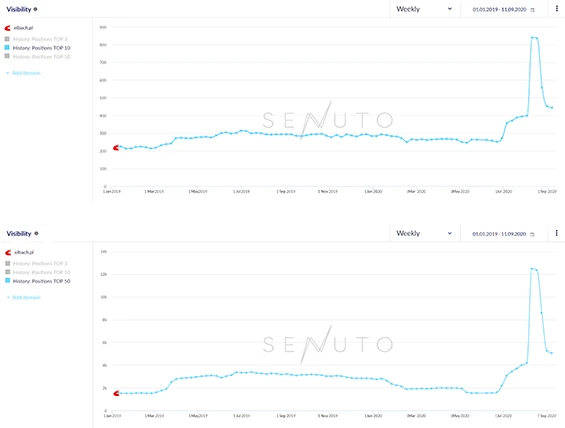Enable Positions TOP 3 in the TOP 10 panel

point(7,39)
